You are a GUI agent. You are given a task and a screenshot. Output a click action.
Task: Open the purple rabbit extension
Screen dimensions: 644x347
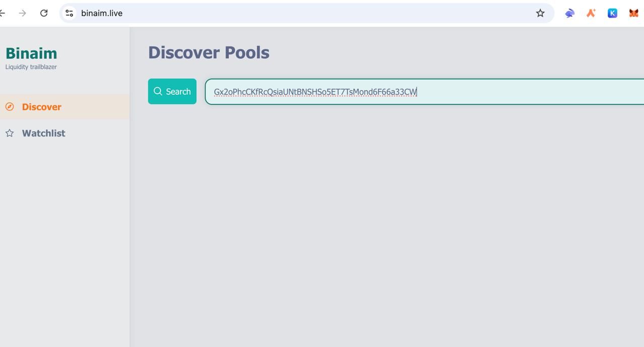(x=570, y=13)
